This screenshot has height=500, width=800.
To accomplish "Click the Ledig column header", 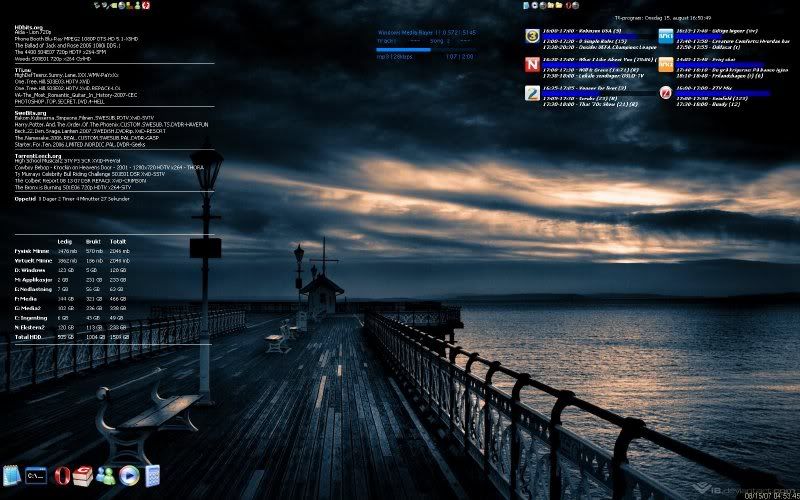I will coord(65,241).
